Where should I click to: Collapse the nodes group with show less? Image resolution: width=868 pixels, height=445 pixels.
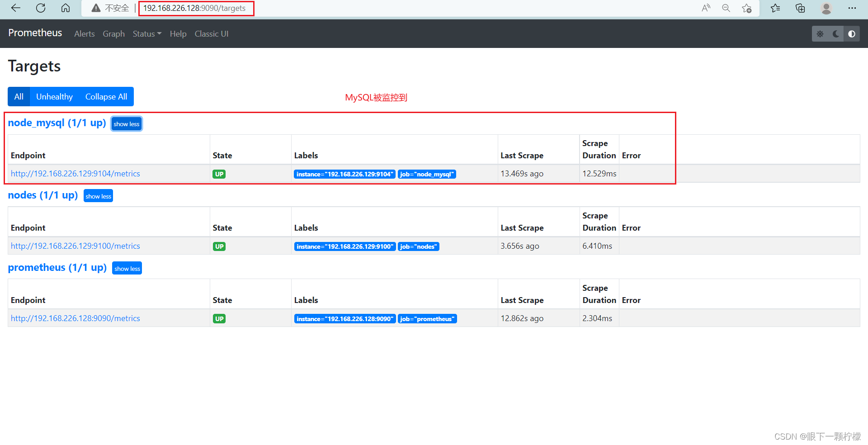[x=98, y=196]
